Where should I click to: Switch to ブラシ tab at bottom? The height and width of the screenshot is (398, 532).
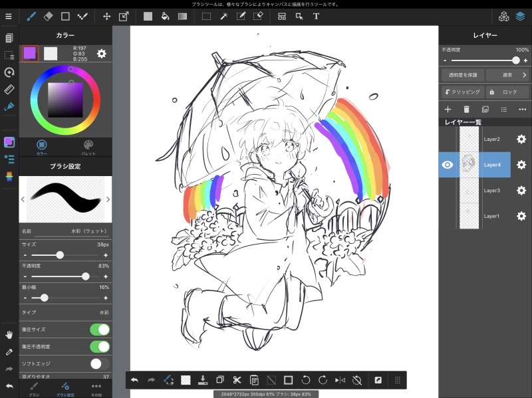pyautogui.click(x=34, y=389)
